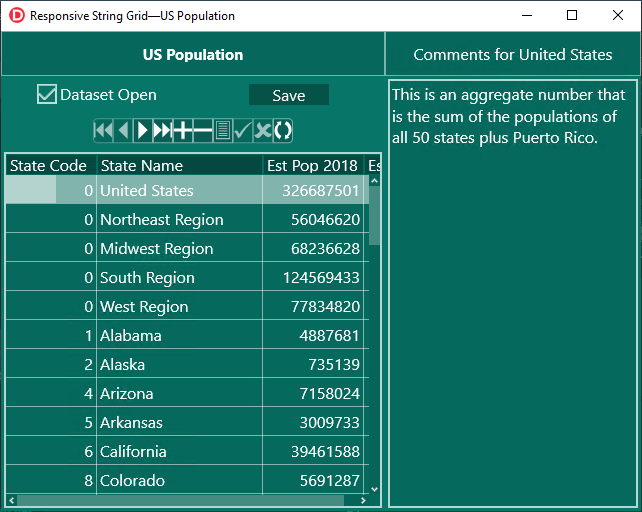Select the Alaska state name cell
The height and width of the screenshot is (512, 642).
point(123,365)
